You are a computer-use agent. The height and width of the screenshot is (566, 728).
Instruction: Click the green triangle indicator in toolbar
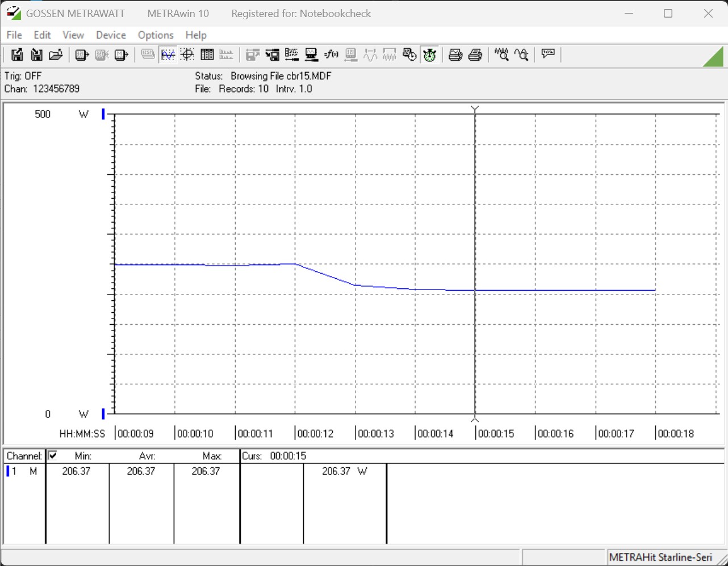(713, 57)
